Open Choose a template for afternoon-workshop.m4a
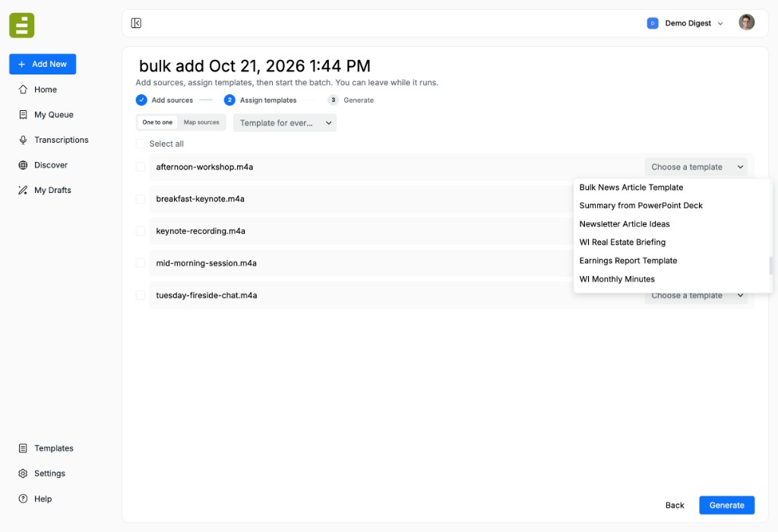Viewport: 778px width, 532px height. point(696,167)
